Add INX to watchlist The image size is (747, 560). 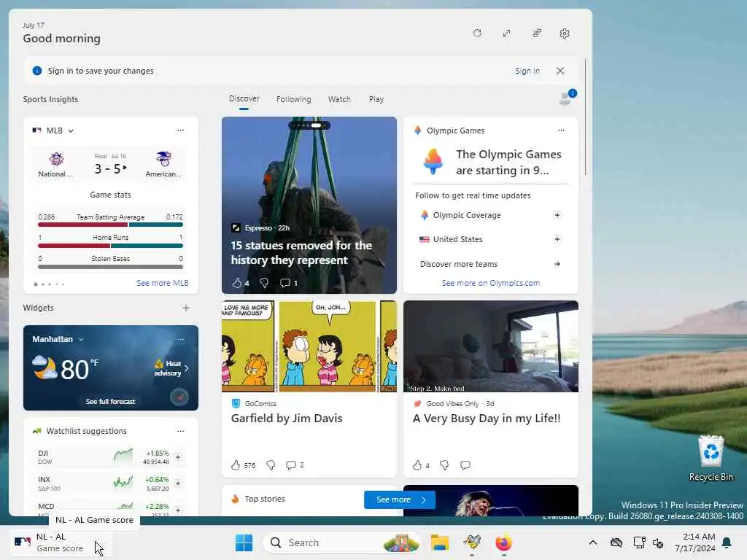click(178, 483)
